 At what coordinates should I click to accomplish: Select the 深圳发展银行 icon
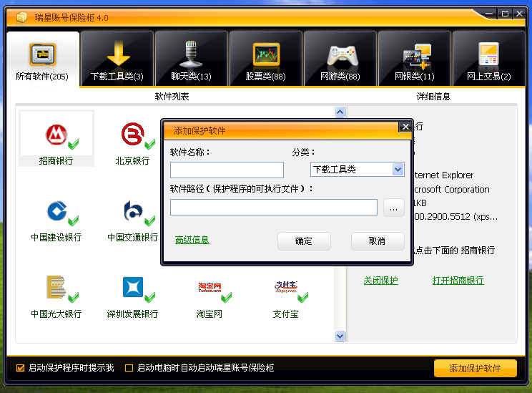[x=133, y=287]
